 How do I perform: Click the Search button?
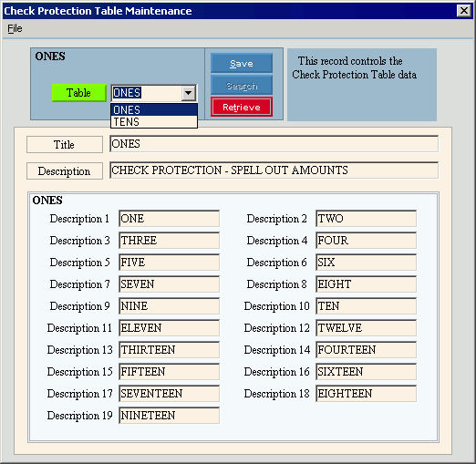click(242, 86)
